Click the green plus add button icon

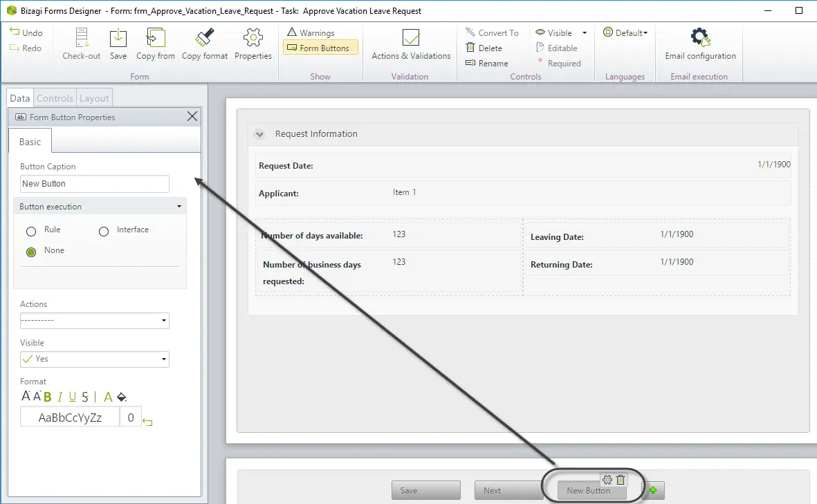[653, 490]
